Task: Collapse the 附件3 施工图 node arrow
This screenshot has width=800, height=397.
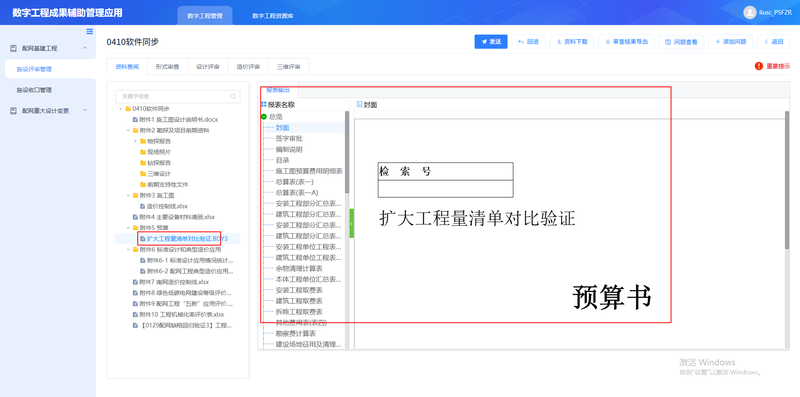Action: [x=128, y=195]
